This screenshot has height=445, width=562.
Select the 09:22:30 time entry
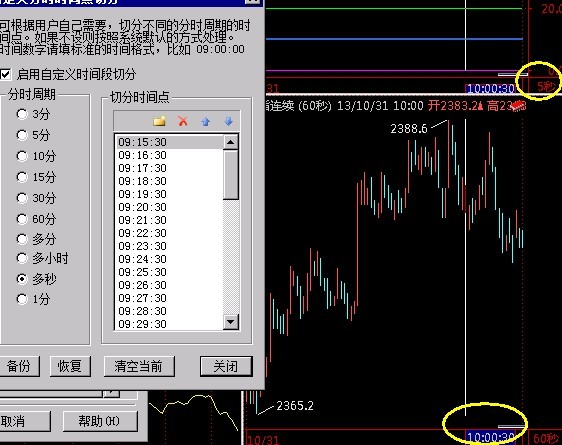point(169,233)
